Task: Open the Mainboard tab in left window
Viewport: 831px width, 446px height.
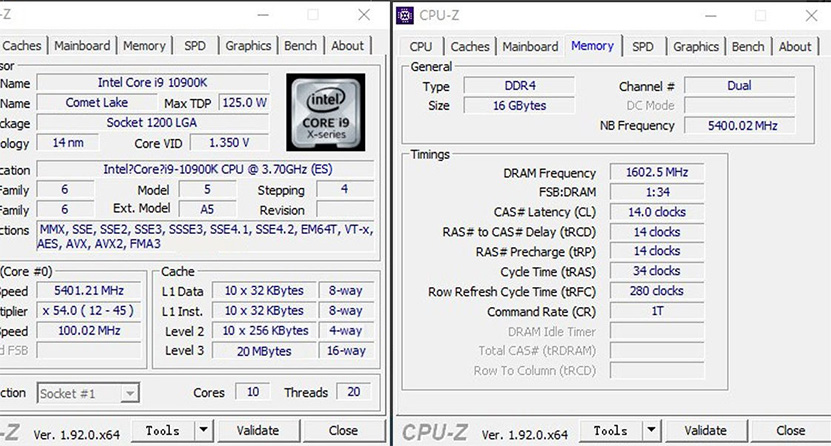Action: point(82,46)
